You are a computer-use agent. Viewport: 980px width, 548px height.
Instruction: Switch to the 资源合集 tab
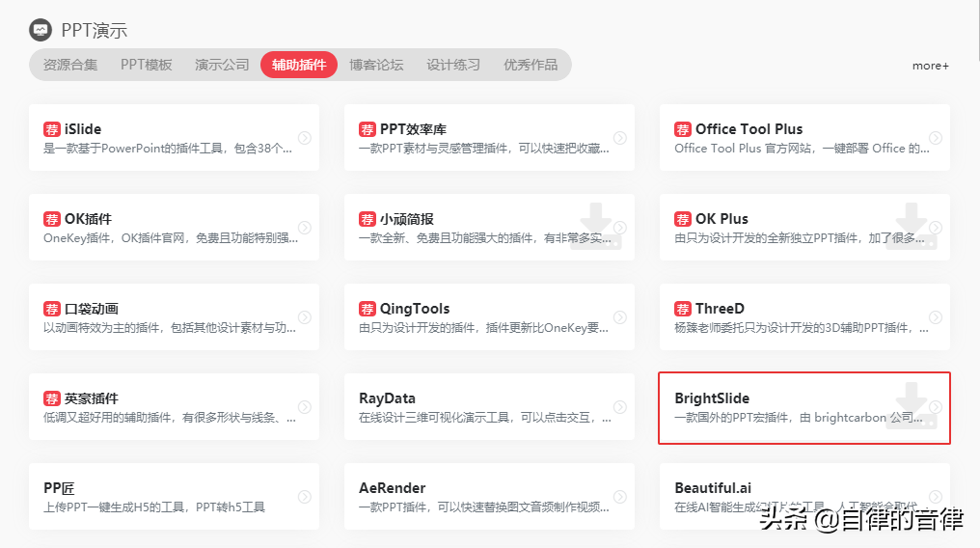point(70,65)
